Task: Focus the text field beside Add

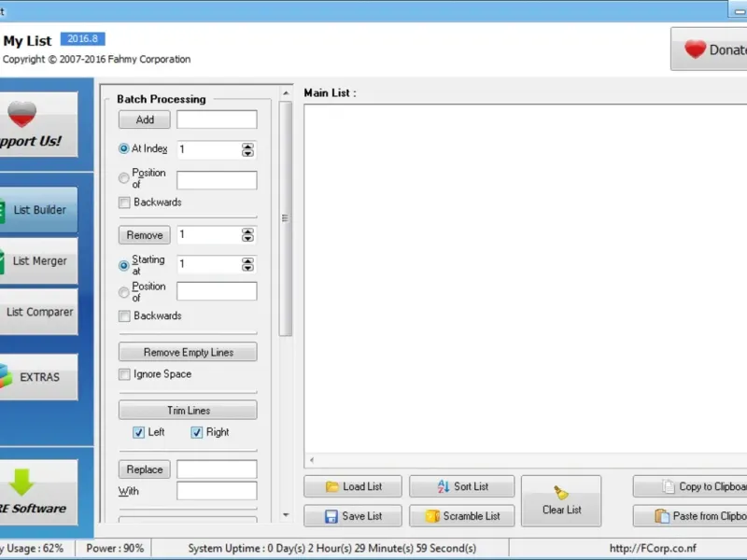Action: [x=217, y=119]
